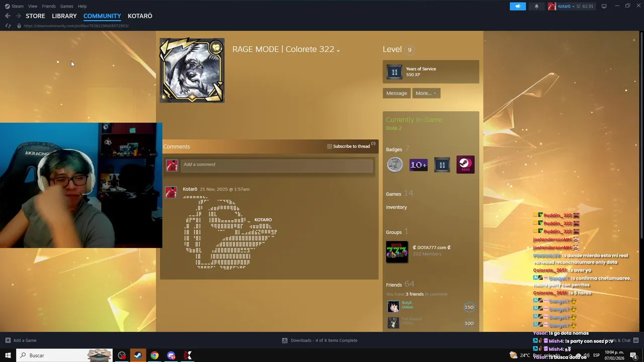Click the Add a comment field
644x362 pixels.
pos(277,165)
